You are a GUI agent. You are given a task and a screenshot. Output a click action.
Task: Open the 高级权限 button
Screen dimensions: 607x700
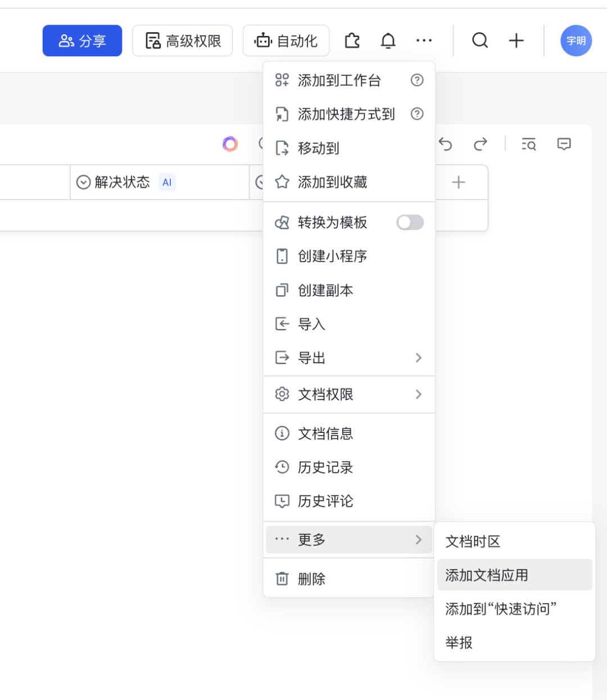coord(182,40)
